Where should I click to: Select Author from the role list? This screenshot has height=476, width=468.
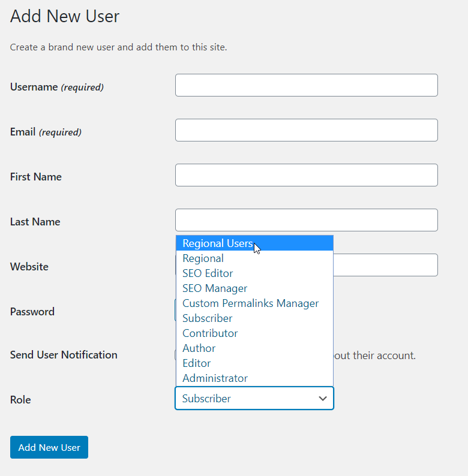(x=254, y=348)
